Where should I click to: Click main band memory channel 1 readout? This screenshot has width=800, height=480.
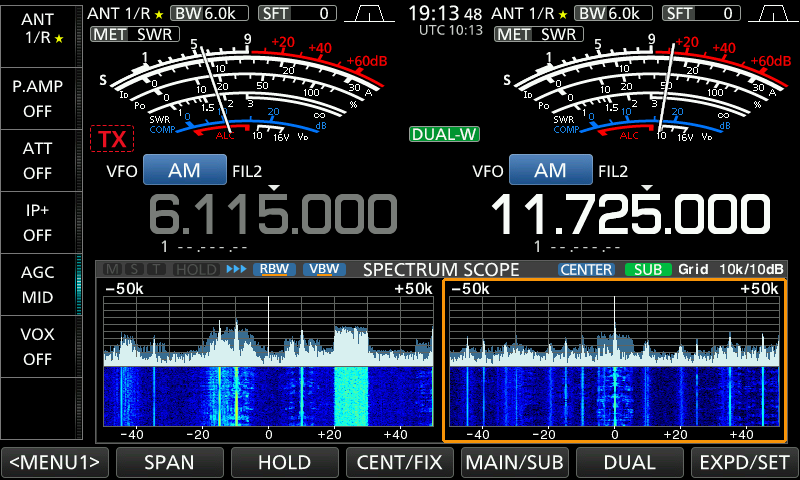pos(204,247)
